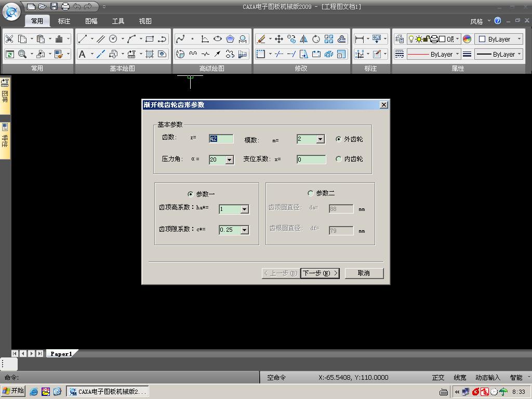Switch to the 视图 ribbon tab
Screen dimensions: 532x399
[145, 21]
